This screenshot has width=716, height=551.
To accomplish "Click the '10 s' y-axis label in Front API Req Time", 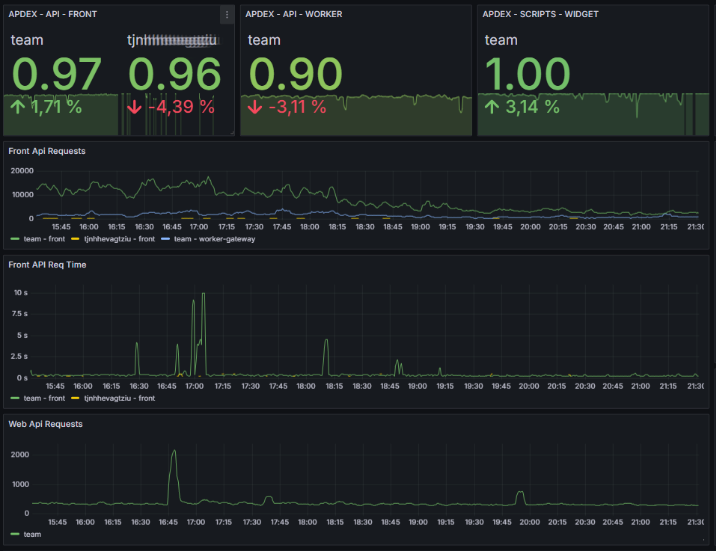I will [x=21, y=293].
